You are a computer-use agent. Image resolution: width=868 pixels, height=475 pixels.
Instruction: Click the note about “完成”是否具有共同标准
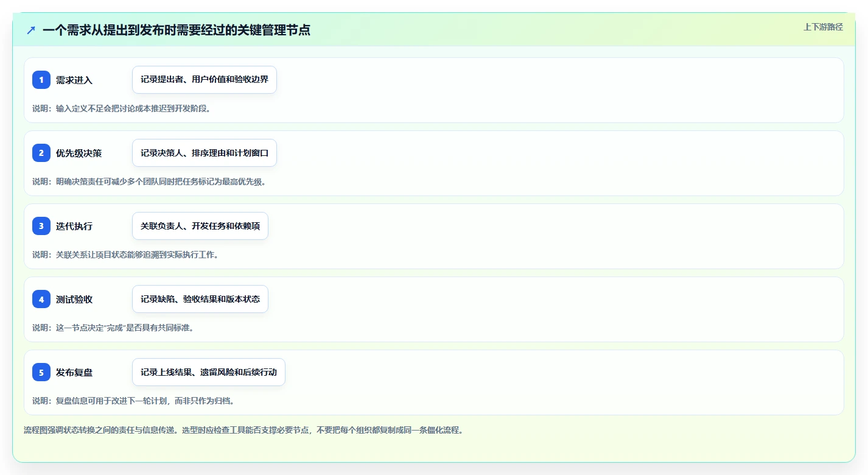click(x=113, y=328)
